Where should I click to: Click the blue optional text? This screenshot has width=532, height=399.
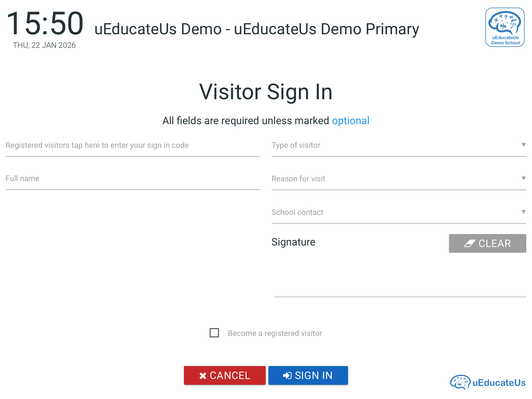(350, 121)
